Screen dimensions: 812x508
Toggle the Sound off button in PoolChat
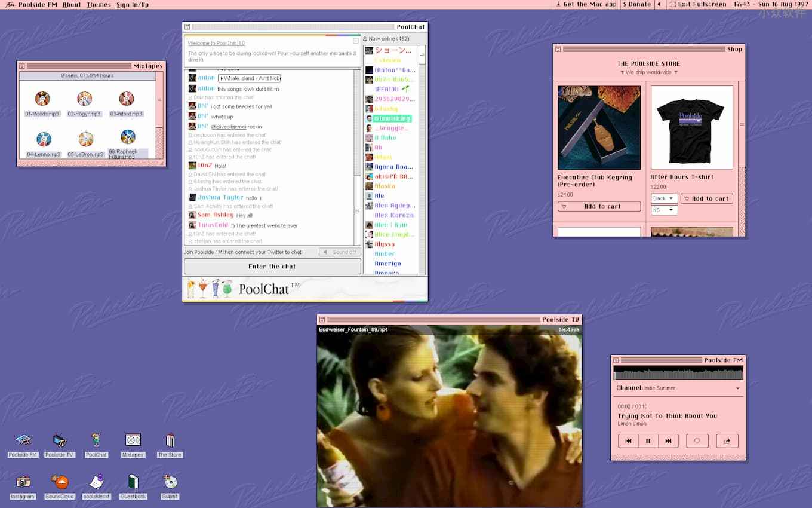339,252
